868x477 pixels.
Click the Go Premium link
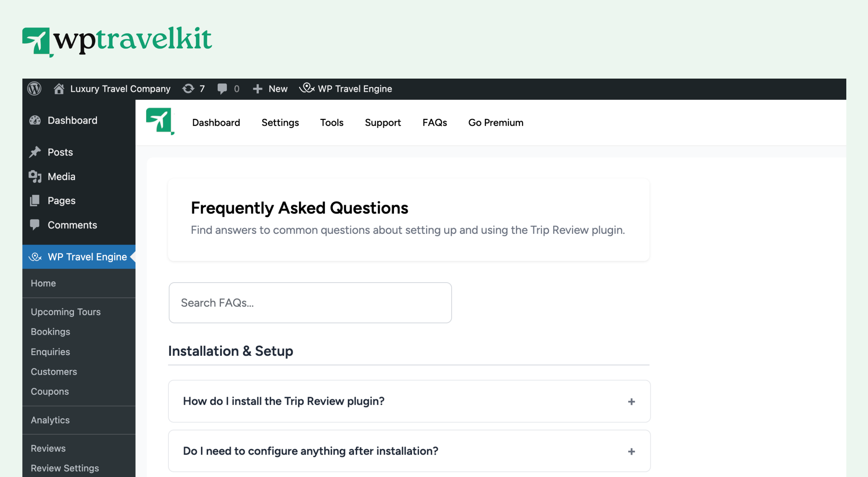tap(495, 123)
